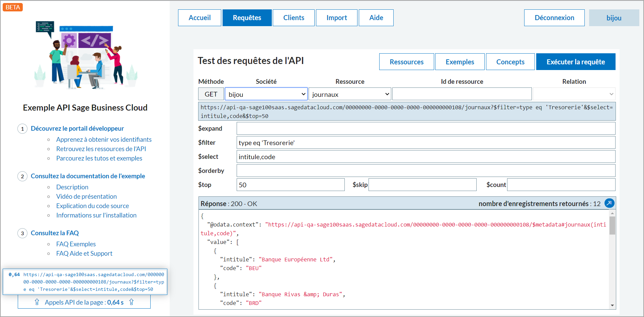
Task: Click the BETA badge
Action: [x=13, y=7]
